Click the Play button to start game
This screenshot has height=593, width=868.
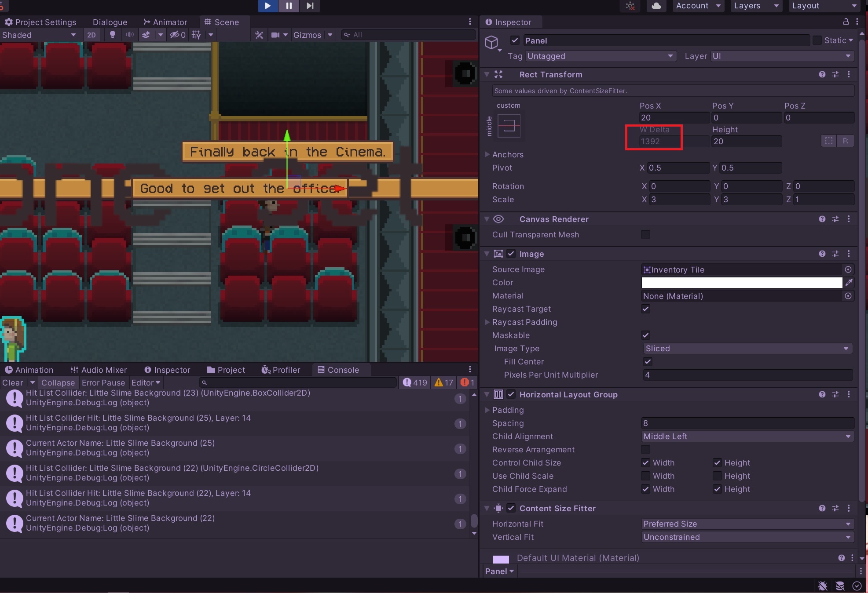[x=268, y=6]
